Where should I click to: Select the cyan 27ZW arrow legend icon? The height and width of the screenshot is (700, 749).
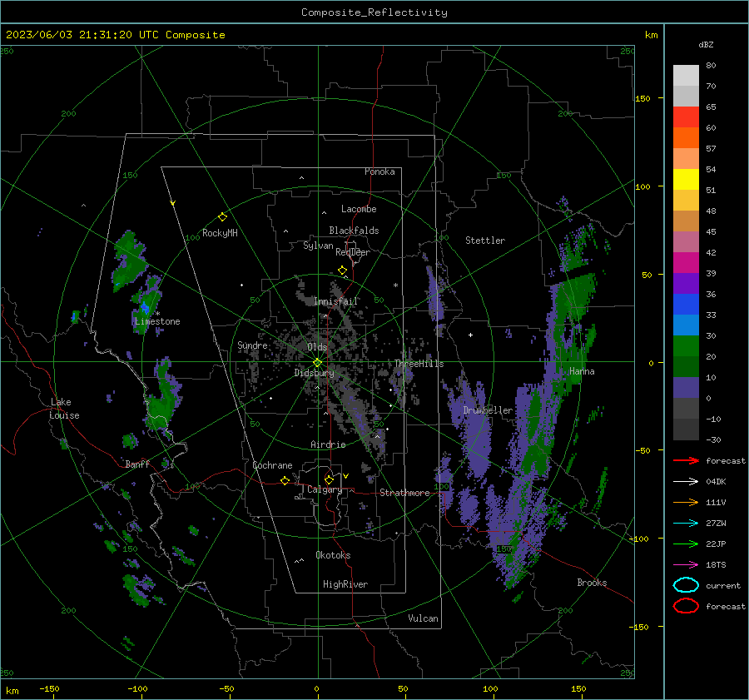(686, 524)
